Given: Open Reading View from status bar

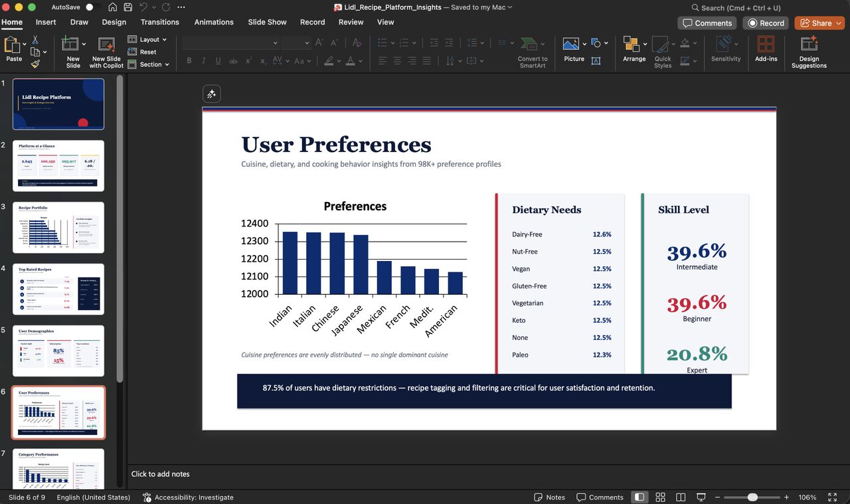Looking at the screenshot, I should (x=681, y=497).
